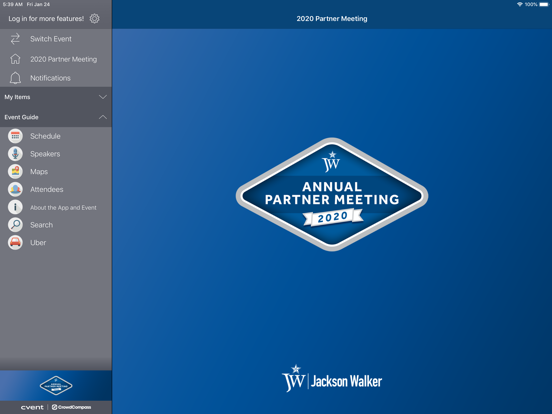Viewport: 552px width, 414px height.
Task: Open the Maps label
Action: pyautogui.click(x=39, y=172)
